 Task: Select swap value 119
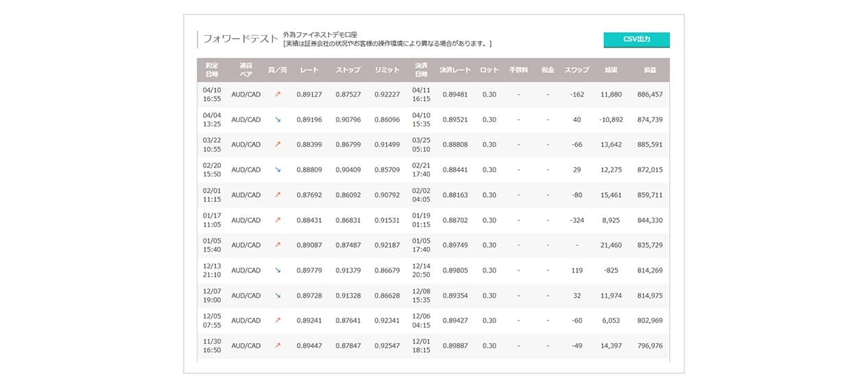(x=577, y=270)
